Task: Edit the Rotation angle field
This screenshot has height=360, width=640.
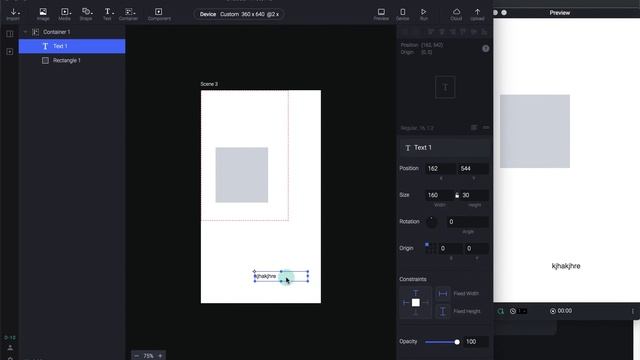Action: (x=467, y=222)
